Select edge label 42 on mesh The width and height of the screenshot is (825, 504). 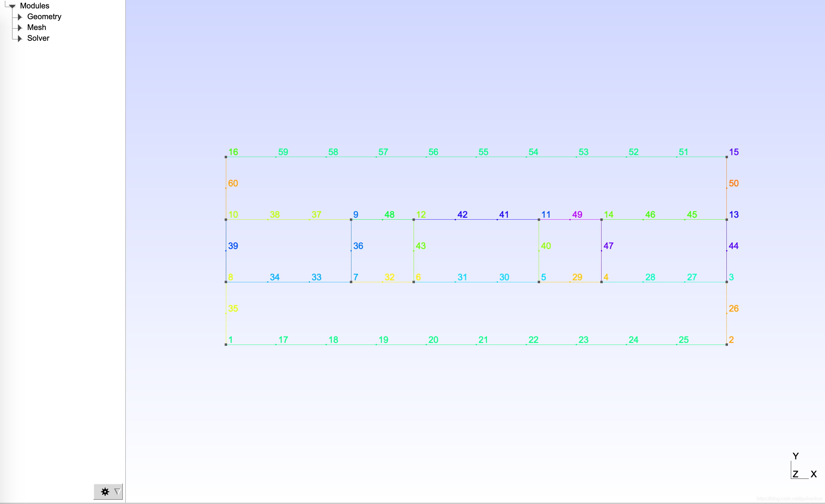460,214
